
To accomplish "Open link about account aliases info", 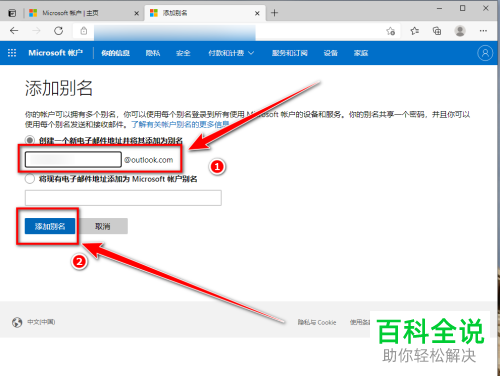I will [180, 125].
